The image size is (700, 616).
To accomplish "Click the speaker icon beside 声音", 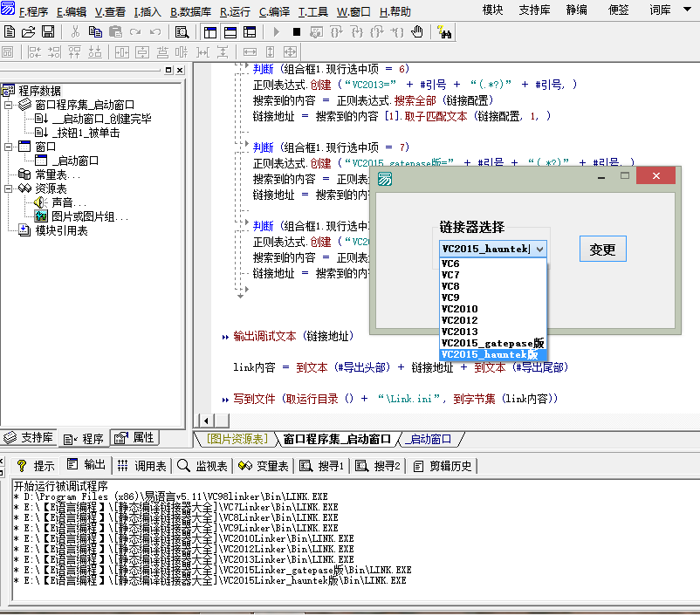I will (41, 202).
